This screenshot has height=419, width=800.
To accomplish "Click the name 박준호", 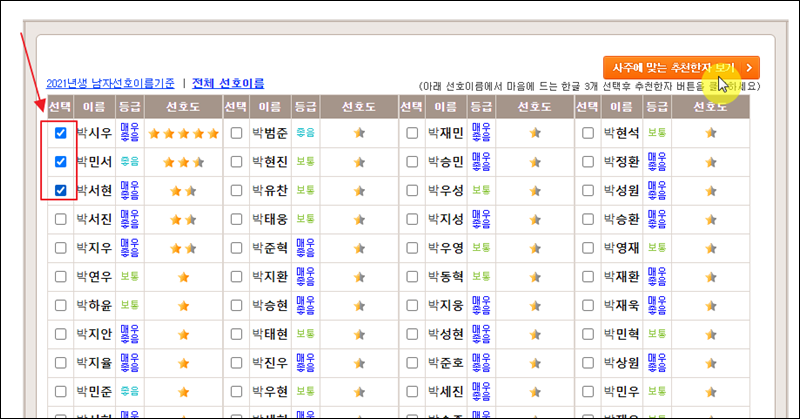I will pyautogui.click(x=445, y=363).
